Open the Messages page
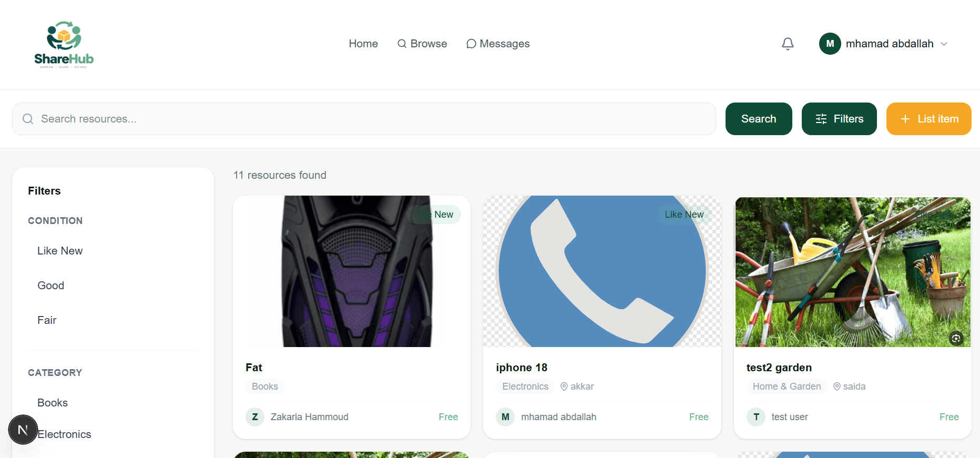 (x=498, y=44)
